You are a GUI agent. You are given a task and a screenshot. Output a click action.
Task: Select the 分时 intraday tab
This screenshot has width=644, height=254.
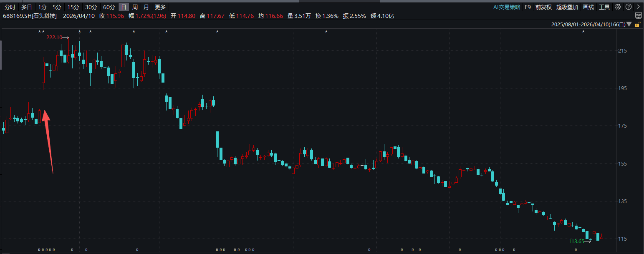pos(10,7)
